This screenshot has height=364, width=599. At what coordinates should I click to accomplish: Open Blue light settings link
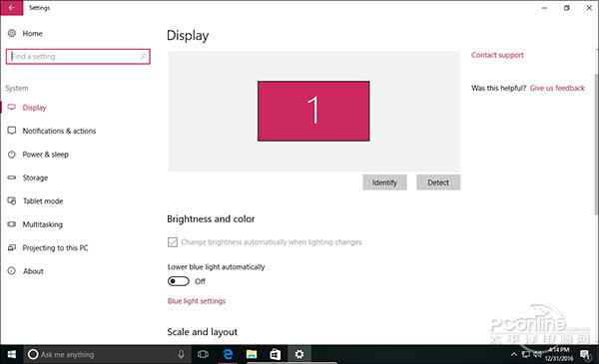pos(197,301)
